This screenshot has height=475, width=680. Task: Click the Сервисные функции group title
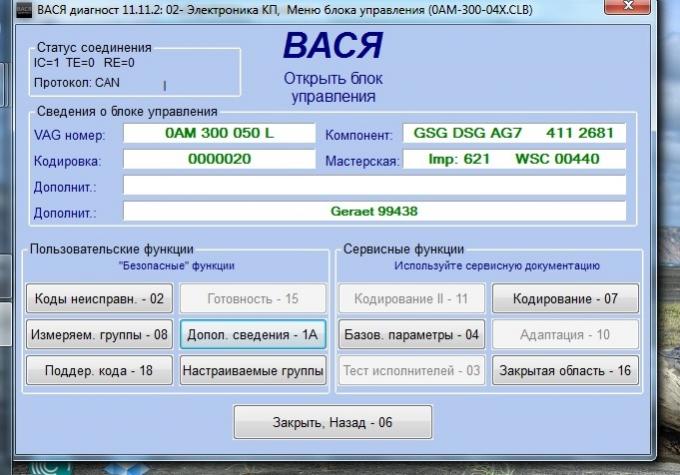403,249
